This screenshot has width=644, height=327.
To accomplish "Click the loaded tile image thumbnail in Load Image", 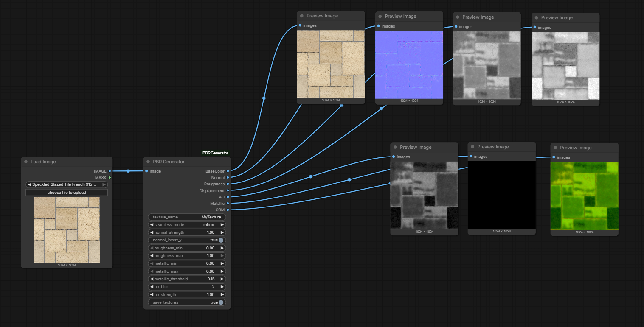I will tap(67, 230).
